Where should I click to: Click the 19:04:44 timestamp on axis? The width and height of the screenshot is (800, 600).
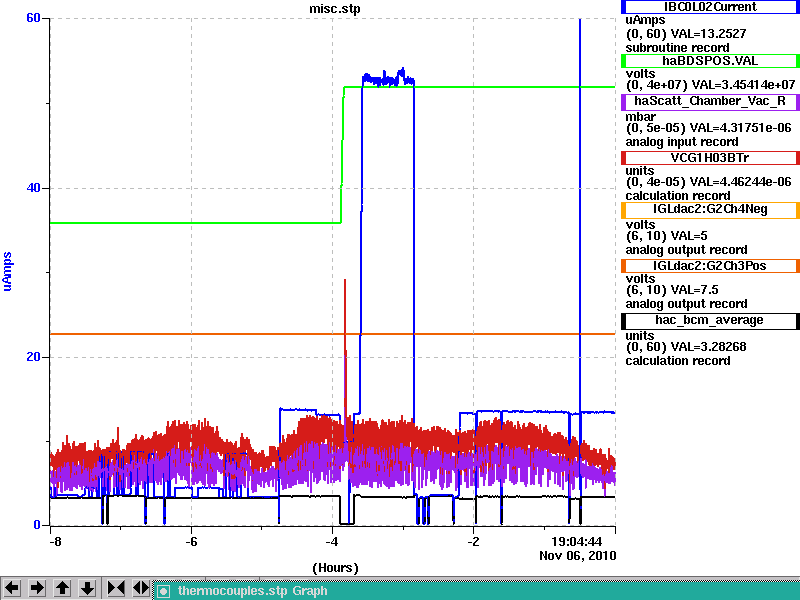(x=577, y=541)
